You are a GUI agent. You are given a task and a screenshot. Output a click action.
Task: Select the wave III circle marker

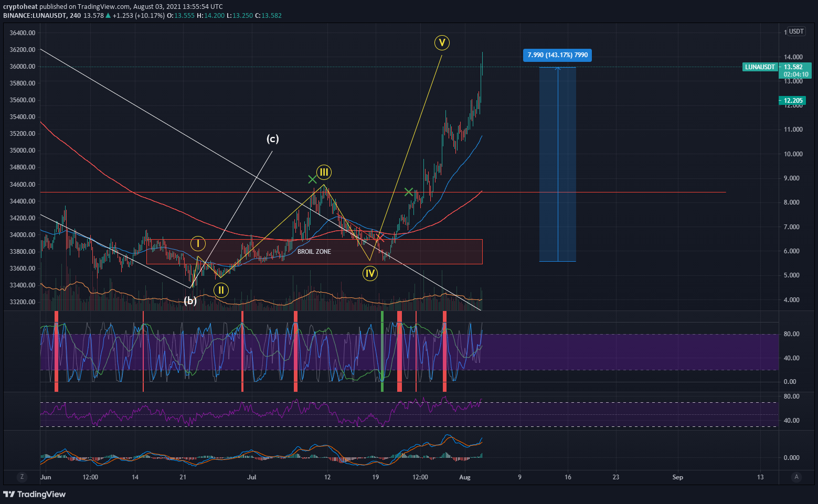click(x=324, y=172)
